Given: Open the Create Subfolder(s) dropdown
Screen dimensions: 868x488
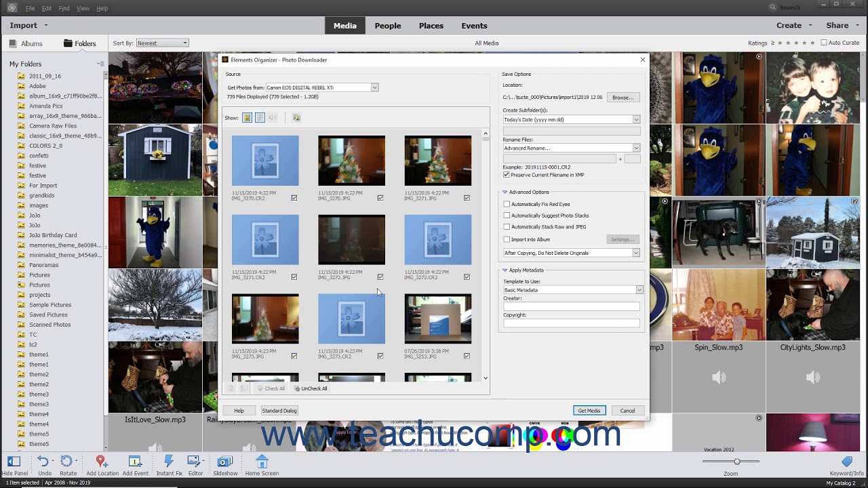Looking at the screenshot, I should pyautogui.click(x=571, y=119).
